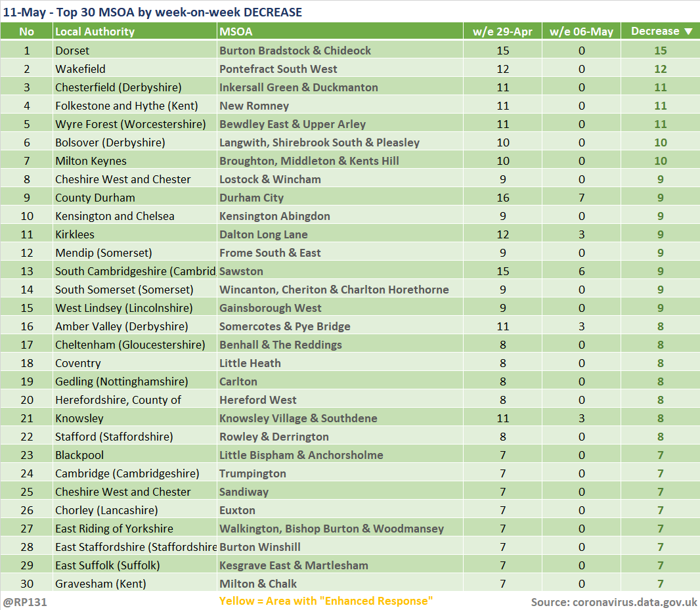Screen dimensions: 700x610
Task: Select 'Knowsley Village & Southdene' cell
Action: [x=339, y=418]
